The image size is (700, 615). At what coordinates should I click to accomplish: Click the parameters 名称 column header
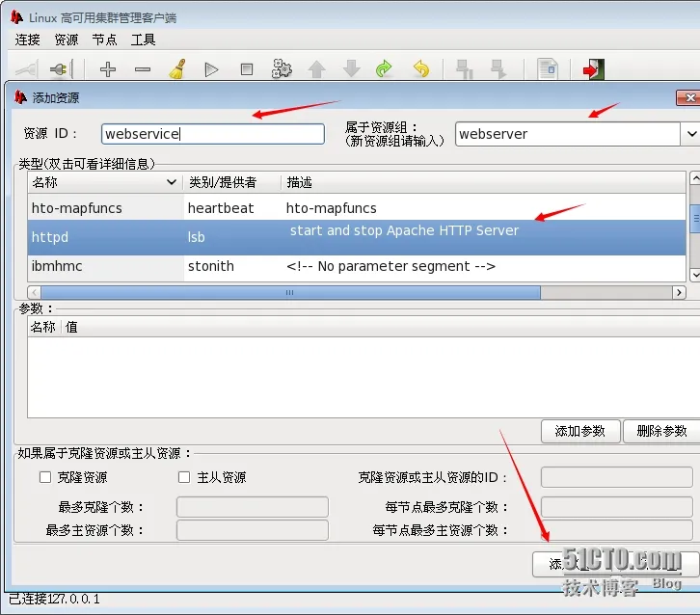click(42, 327)
